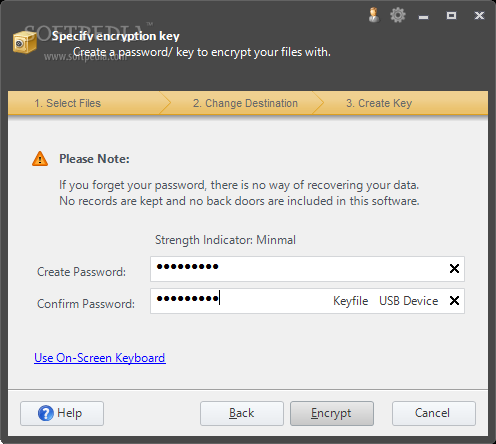Select step 3. Create Key
Viewport: 496px width, 444px height.
coord(379,103)
